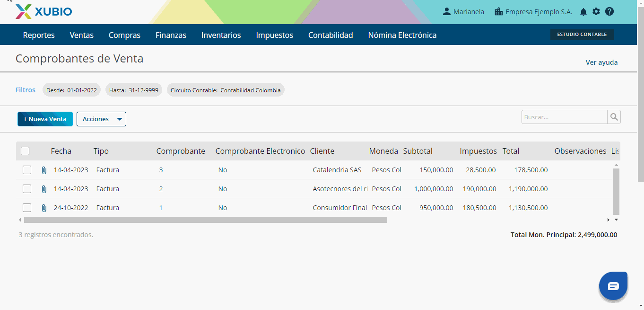Screen dimensions: 644x310
Task: Open attachment clip for Consumidor Final invoice
Action: click(x=44, y=208)
